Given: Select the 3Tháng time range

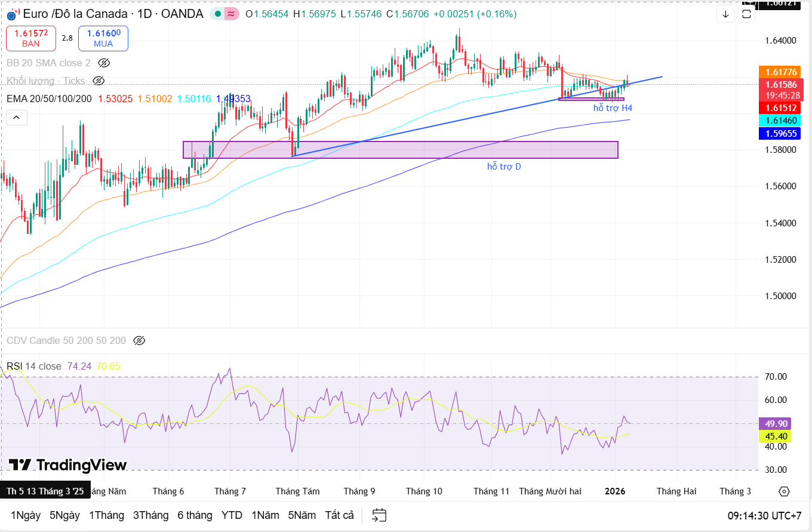Looking at the screenshot, I should point(150,515).
